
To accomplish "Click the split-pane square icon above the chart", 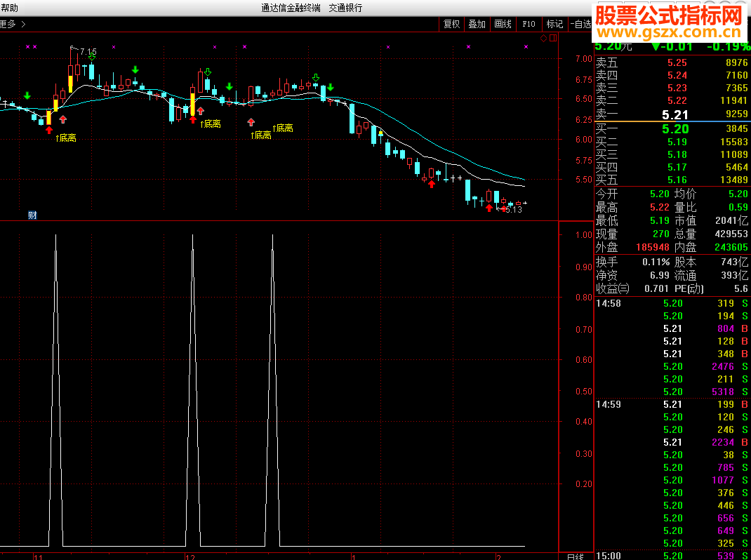I will pyautogui.click(x=553, y=39).
